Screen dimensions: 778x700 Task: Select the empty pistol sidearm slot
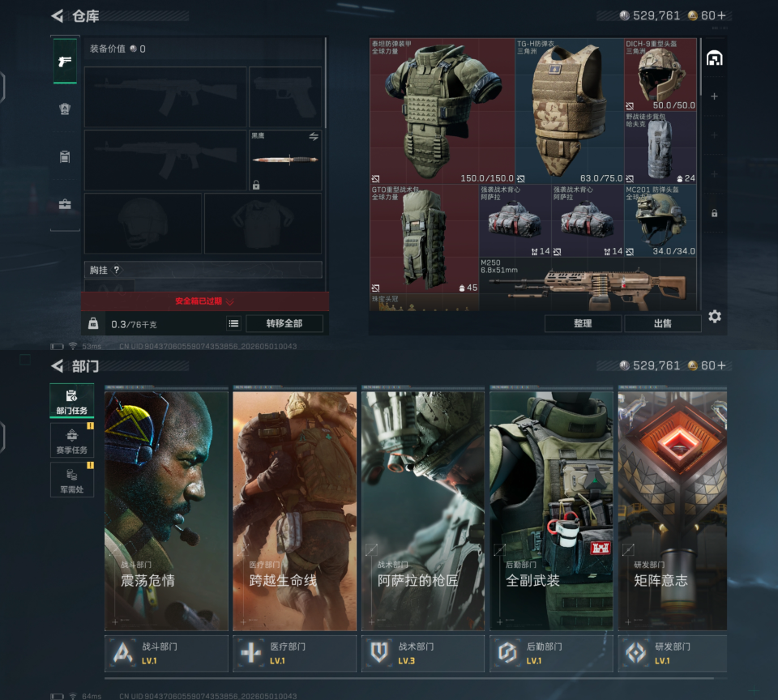(285, 96)
